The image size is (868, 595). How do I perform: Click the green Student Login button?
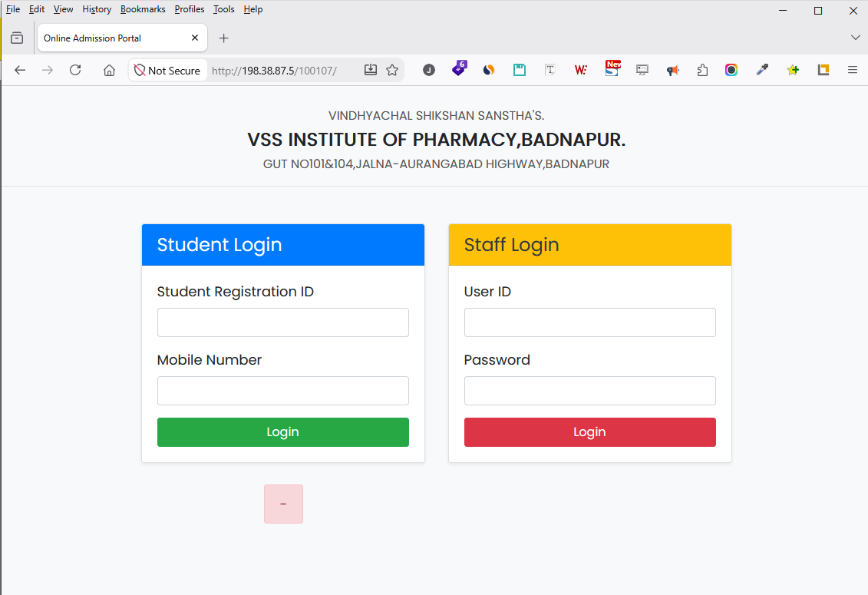click(x=283, y=432)
